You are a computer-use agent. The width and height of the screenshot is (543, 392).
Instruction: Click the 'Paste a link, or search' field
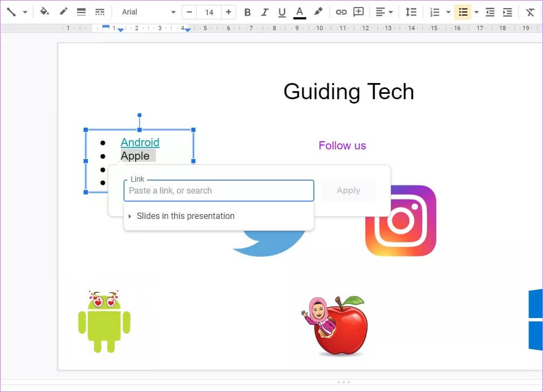[219, 190]
